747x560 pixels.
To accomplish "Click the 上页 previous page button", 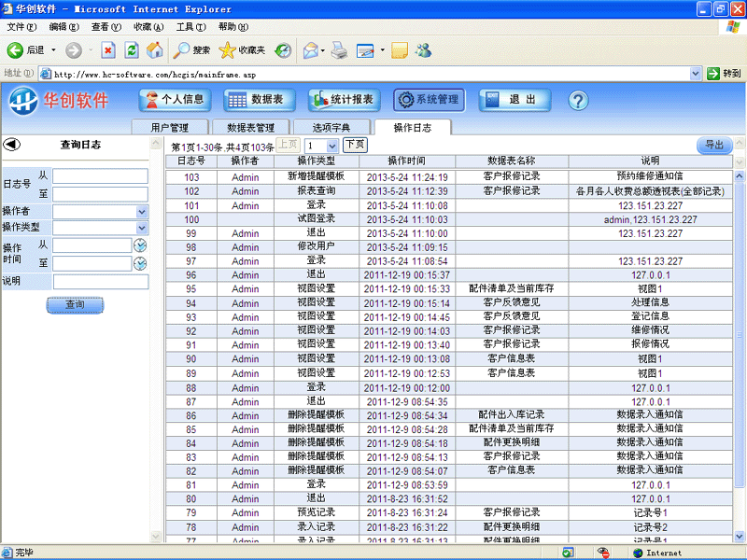I will click(288, 145).
